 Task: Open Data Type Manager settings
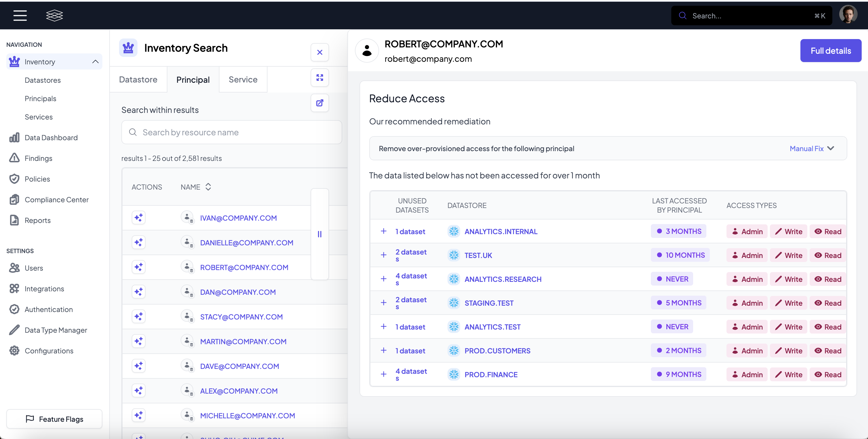click(x=54, y=330)
